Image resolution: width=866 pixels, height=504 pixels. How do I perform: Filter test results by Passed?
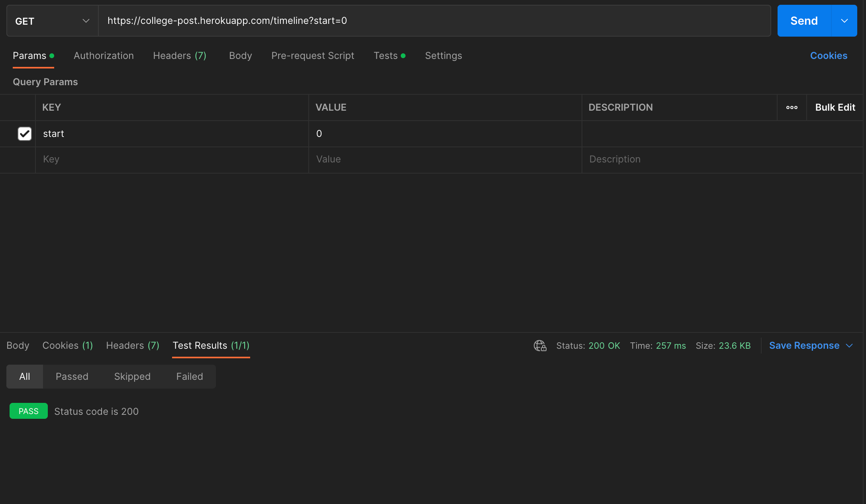click(x=72, y=377)
